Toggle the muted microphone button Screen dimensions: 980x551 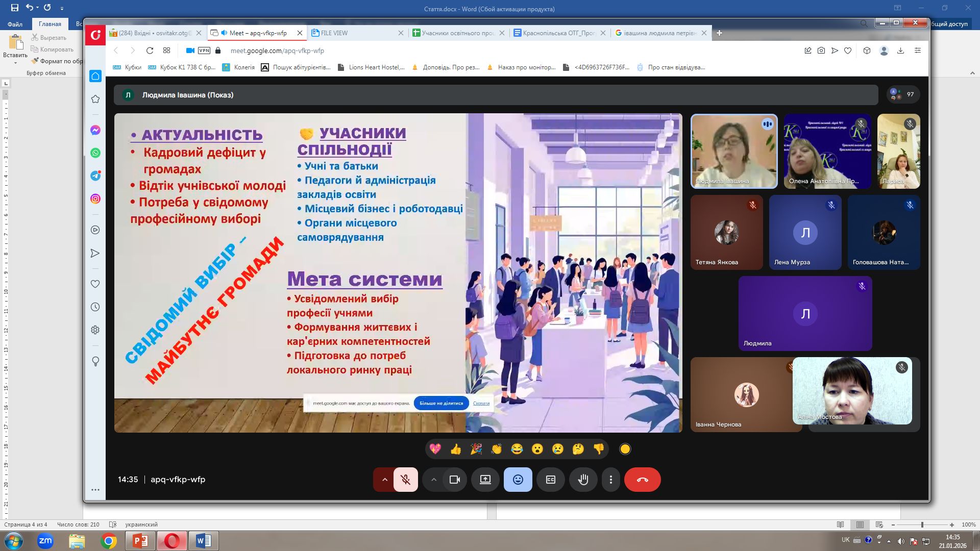(x=406, y=480)
